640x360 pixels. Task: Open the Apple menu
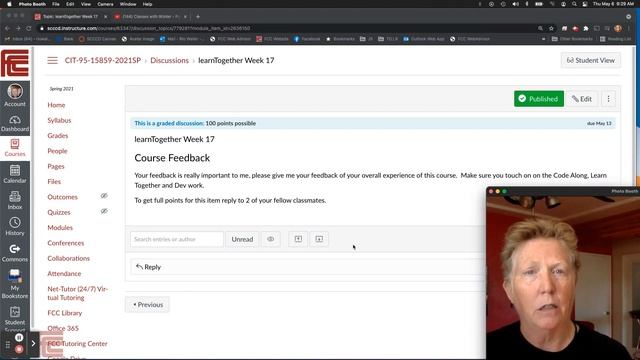[x=9, y=4]
